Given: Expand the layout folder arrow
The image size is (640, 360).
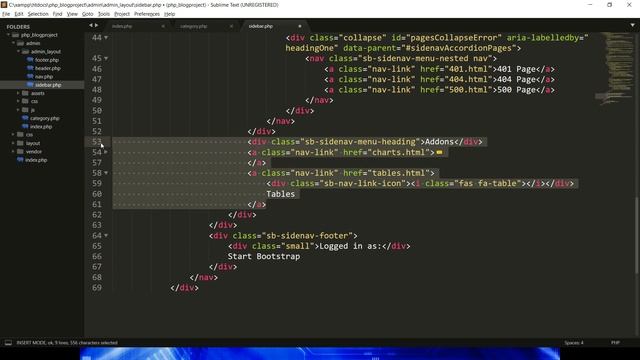Looking at the screenshot, I should coord(13,143).
